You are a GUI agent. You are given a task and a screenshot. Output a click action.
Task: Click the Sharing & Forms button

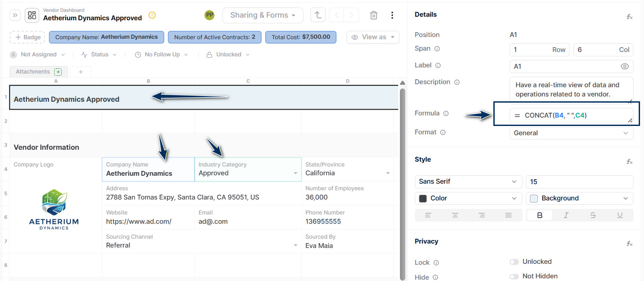(x=263, y=15)
